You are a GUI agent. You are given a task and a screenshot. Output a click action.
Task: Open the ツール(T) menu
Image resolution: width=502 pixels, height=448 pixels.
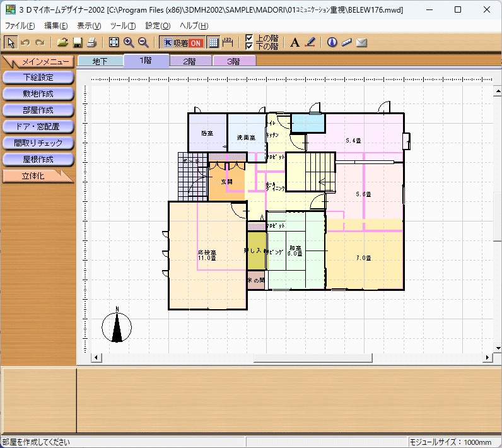[122, 25]
